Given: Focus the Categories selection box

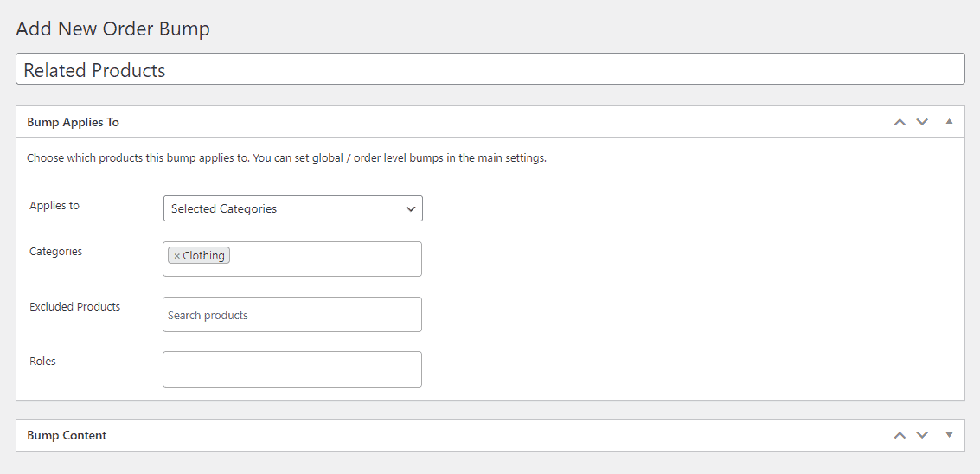Looking at the screenshot, I should tap(291, 259).
